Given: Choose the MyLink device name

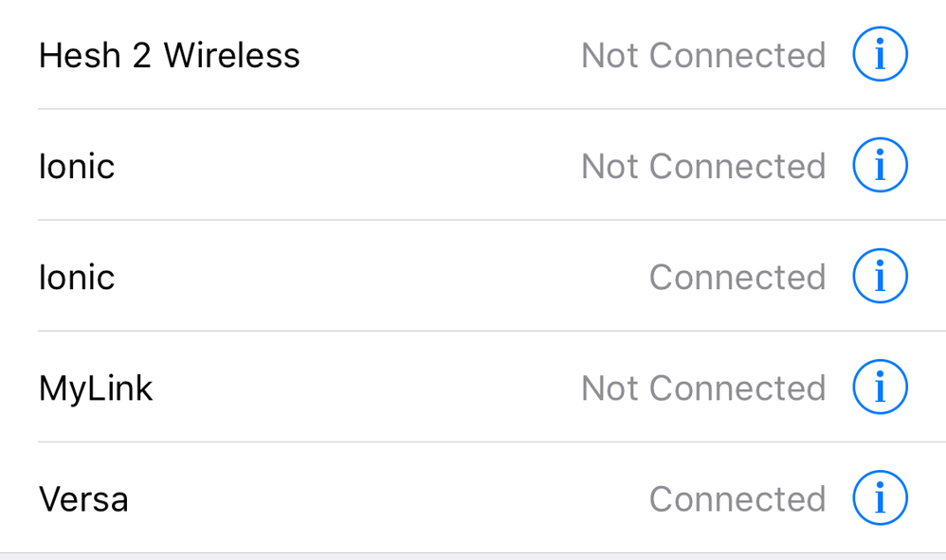Looking at the screenshot, I should tap(96, 388).
